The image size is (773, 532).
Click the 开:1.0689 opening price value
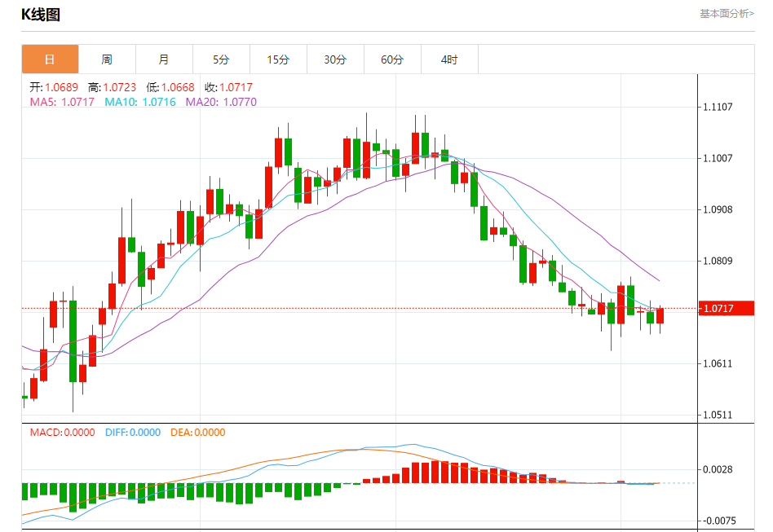click(54, 88)
